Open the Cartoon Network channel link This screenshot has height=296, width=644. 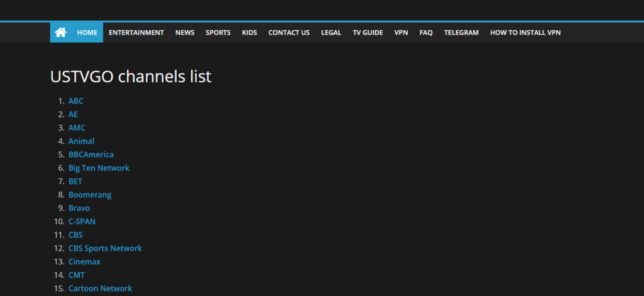(100, 288)
